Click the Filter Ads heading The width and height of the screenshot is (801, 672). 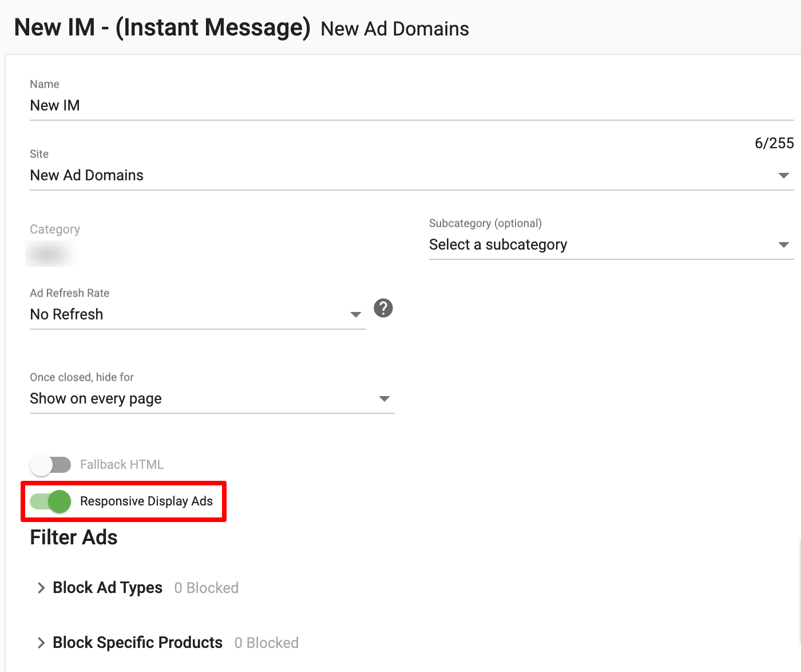pos(73,537)
